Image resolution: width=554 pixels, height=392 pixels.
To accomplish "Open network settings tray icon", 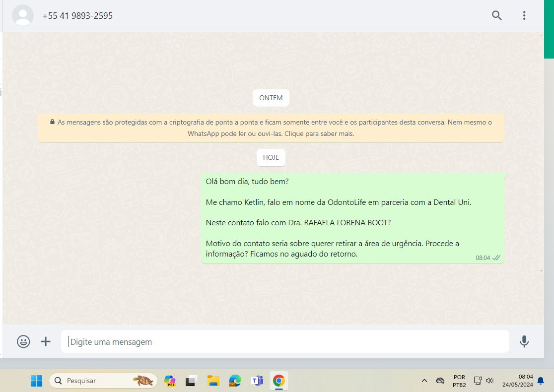I will tap(478, 381).
